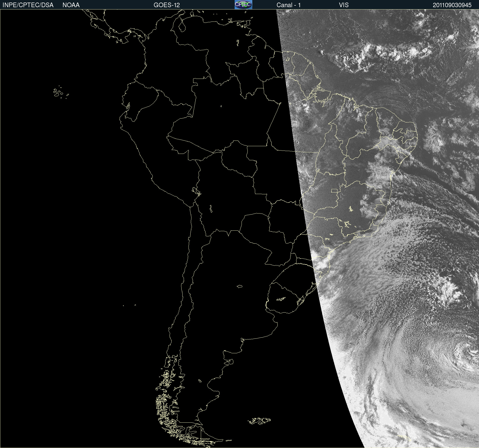Click the CPTEC logo in header
Image resolution: width=479 pixels, height=448 pixels.
[x=243, y=5]
